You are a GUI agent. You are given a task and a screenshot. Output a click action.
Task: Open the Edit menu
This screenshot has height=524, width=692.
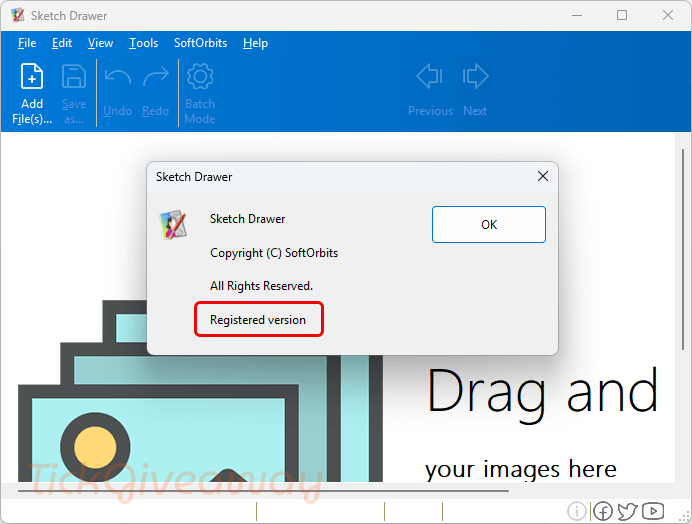(62, 43)
